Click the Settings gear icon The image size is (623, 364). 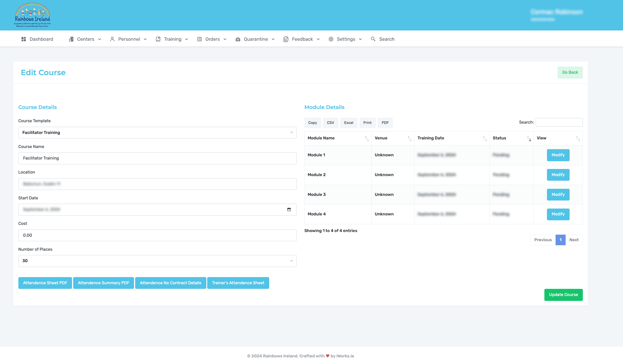[331, 39]
